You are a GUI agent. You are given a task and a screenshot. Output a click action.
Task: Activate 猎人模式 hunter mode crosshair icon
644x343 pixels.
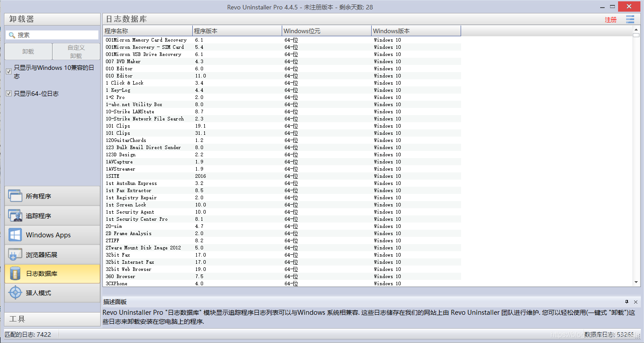click(15, 293)
